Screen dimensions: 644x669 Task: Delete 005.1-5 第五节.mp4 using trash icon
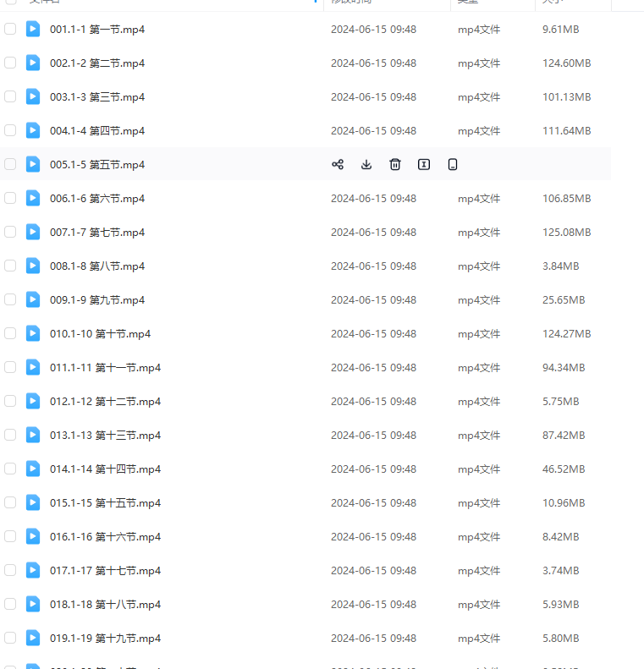[395, 165]
